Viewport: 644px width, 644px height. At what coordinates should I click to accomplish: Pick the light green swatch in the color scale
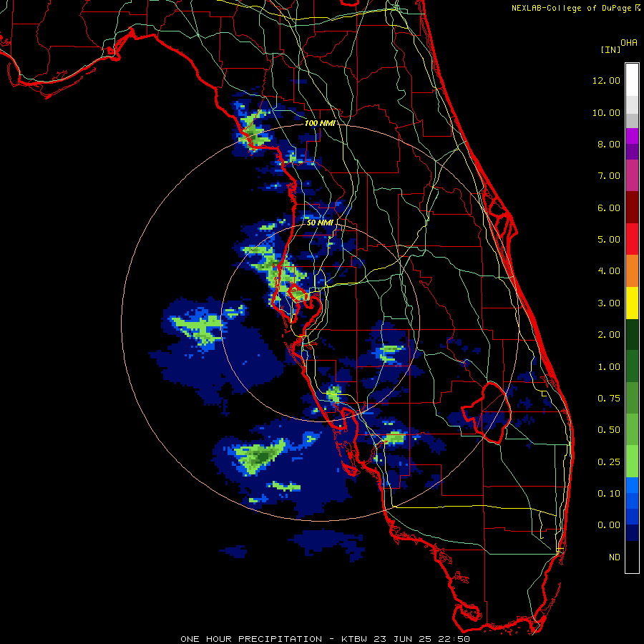[632, 462]
